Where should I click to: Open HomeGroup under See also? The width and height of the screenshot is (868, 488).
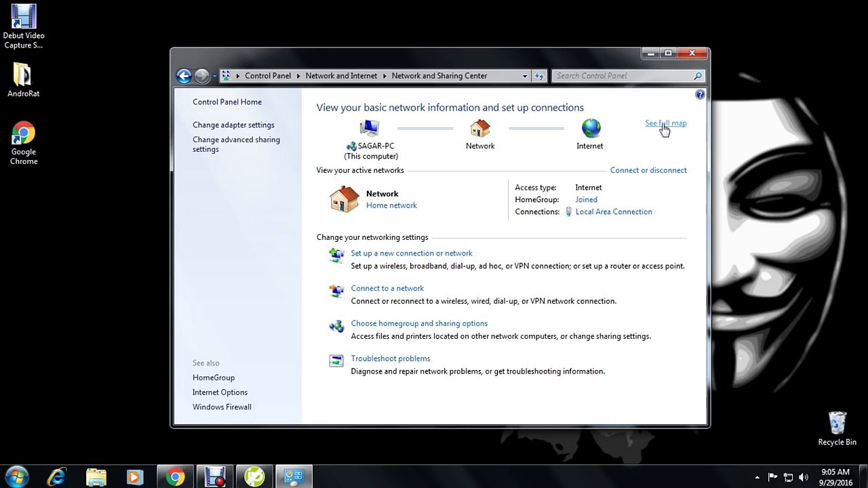coord(214,378)
